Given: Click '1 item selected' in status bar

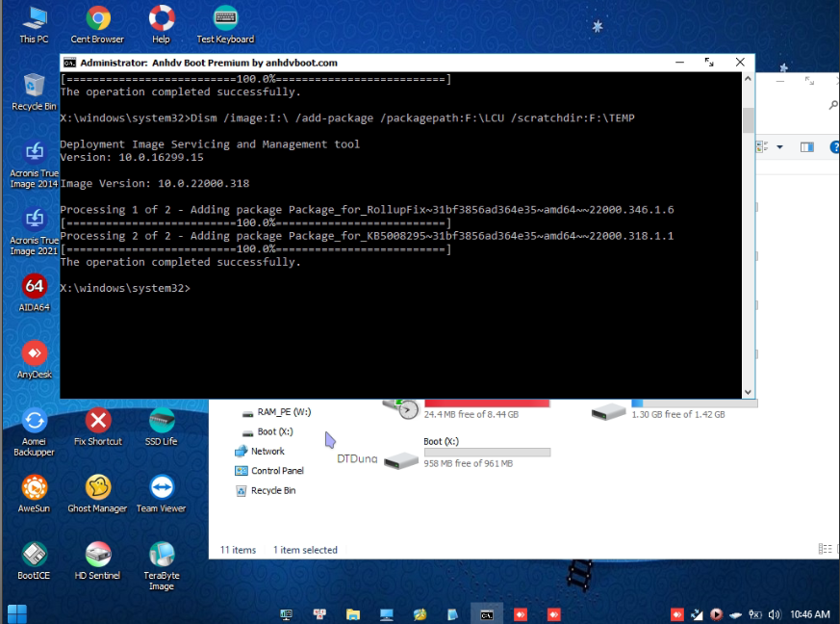Looking at the screenshot, I should [305, 550].
